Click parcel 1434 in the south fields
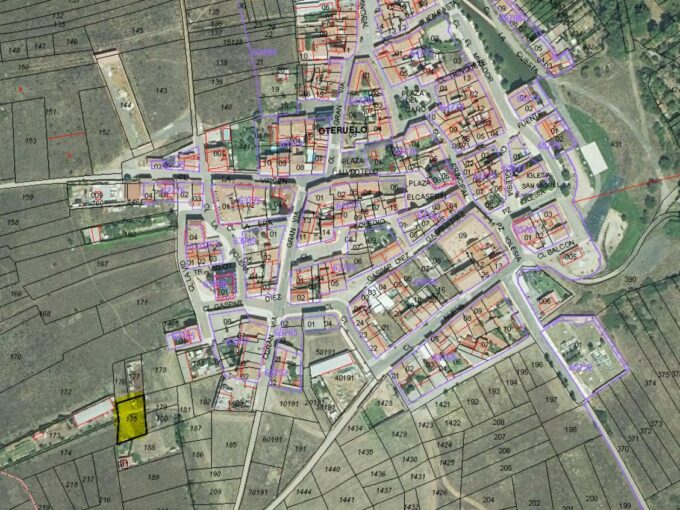 coord(355,428)
